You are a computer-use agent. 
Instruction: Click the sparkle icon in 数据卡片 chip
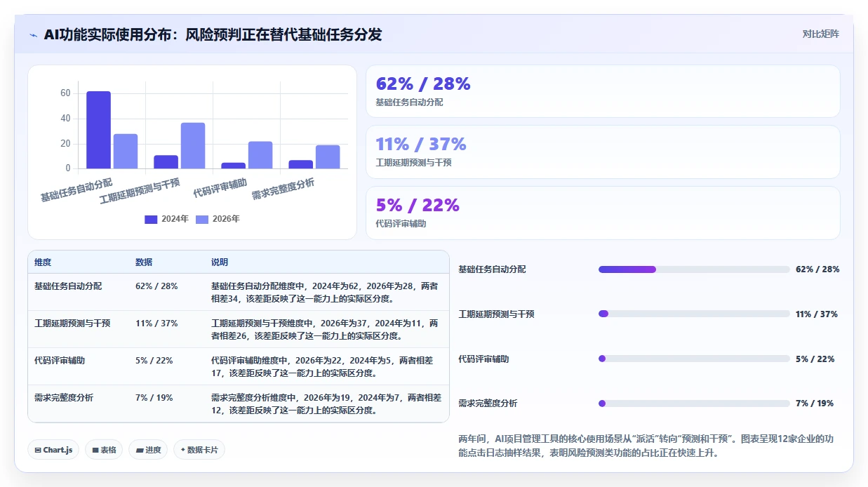182,450
